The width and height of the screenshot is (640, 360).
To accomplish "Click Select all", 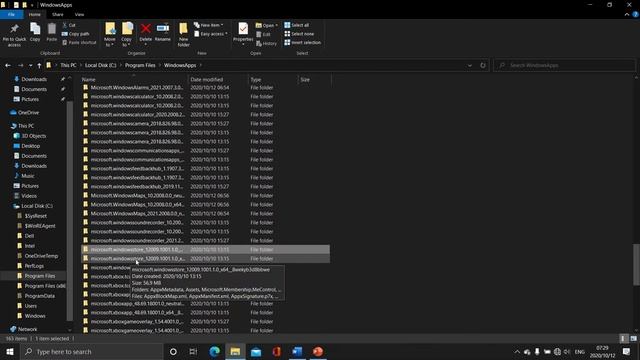I will (x=297, y=25).
